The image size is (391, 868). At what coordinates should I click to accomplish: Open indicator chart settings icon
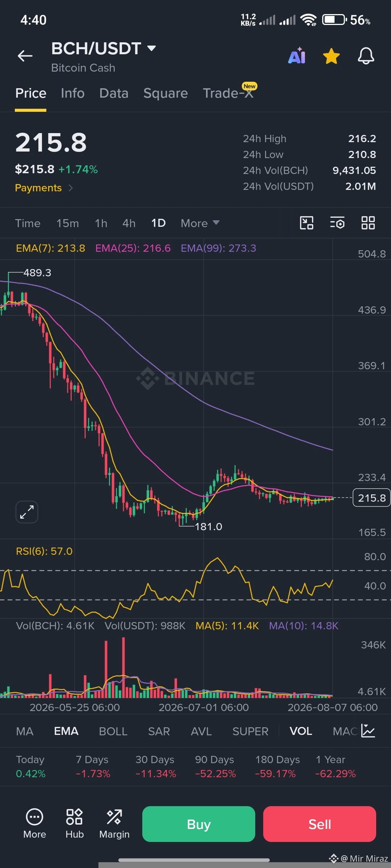(368, 731)
